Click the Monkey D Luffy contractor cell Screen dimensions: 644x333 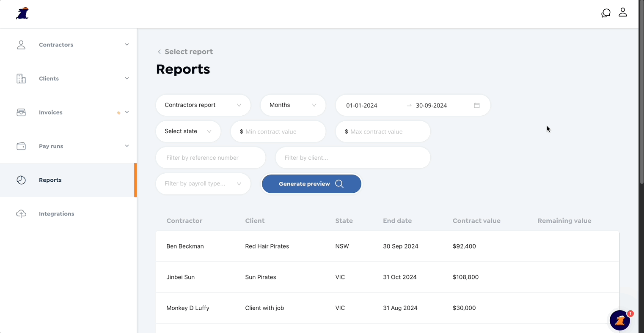point(188,308)
